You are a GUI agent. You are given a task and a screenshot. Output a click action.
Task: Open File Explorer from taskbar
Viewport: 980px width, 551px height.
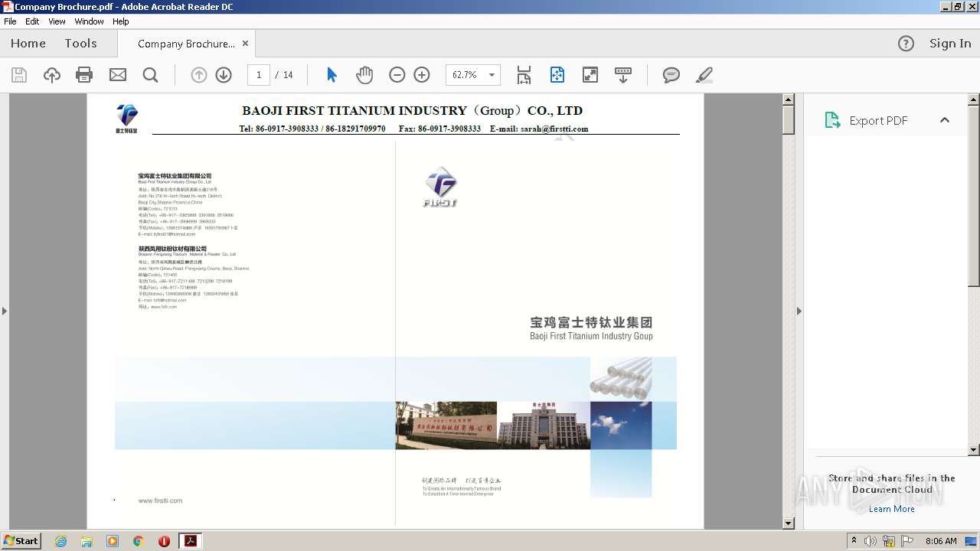[87, 541]
